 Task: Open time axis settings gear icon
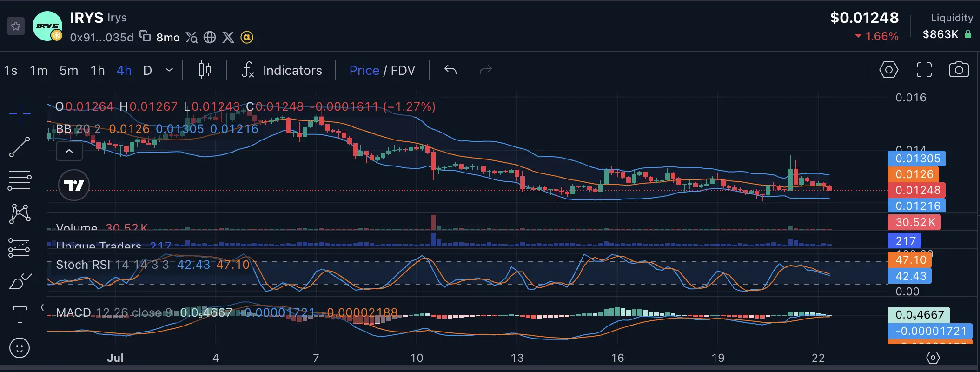[933, 358]
